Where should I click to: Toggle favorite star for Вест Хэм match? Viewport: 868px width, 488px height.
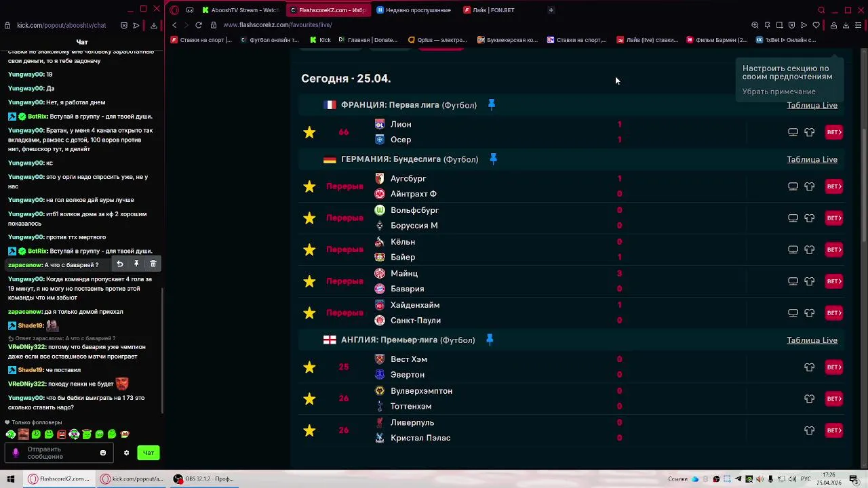click(x=309, y=367)
